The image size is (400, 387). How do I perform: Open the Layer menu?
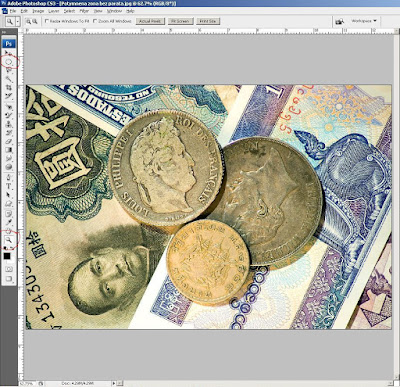click(54, 11)
